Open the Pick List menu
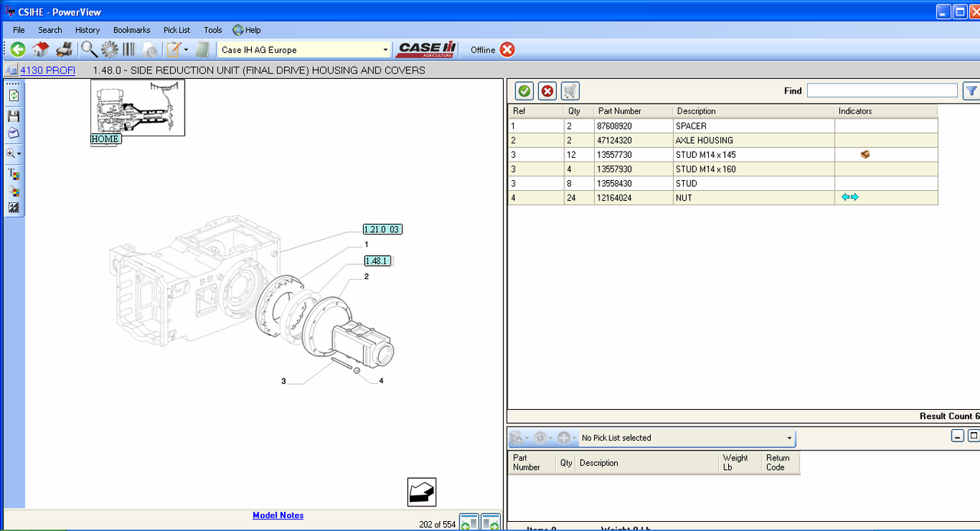The height and width of the screenshot is (531, 980). (177, 30)
